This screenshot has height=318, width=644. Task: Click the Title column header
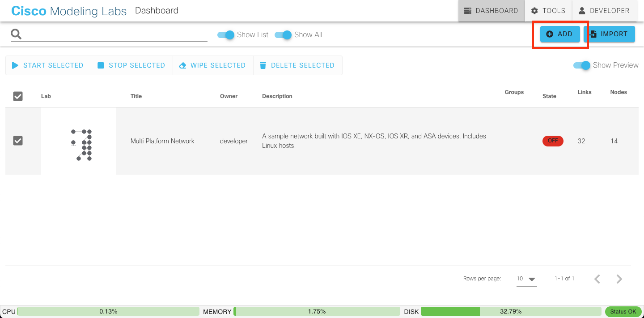click(x=136, y=96)
